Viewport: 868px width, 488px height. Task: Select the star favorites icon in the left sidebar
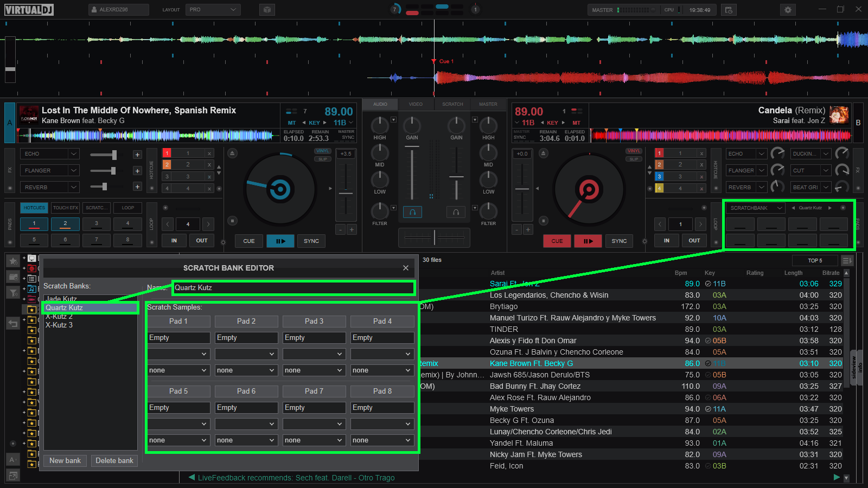12,261
